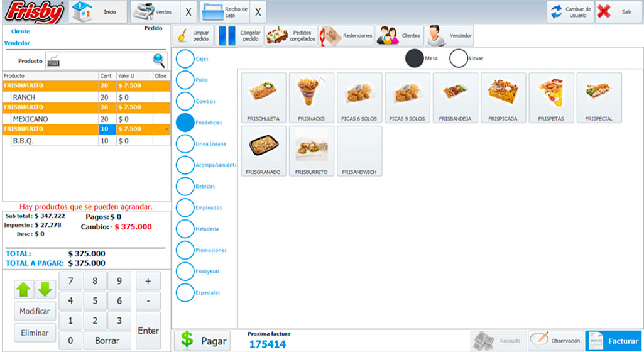This screenshot has width=644, height=352.
Task: Add FRISCHULETA product
Action: (x=263, y=98)
